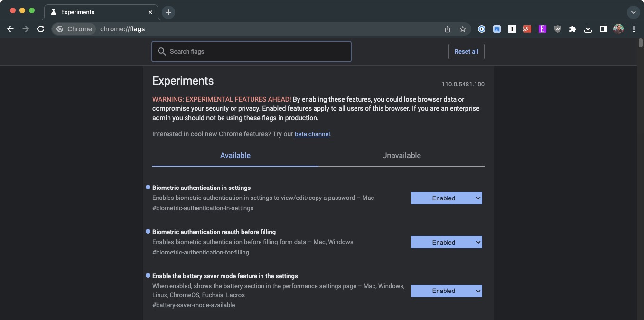Open Biometric authentication in settings dropdown
The height and width of the screenshot is (320, 644).
click(447, 198)
